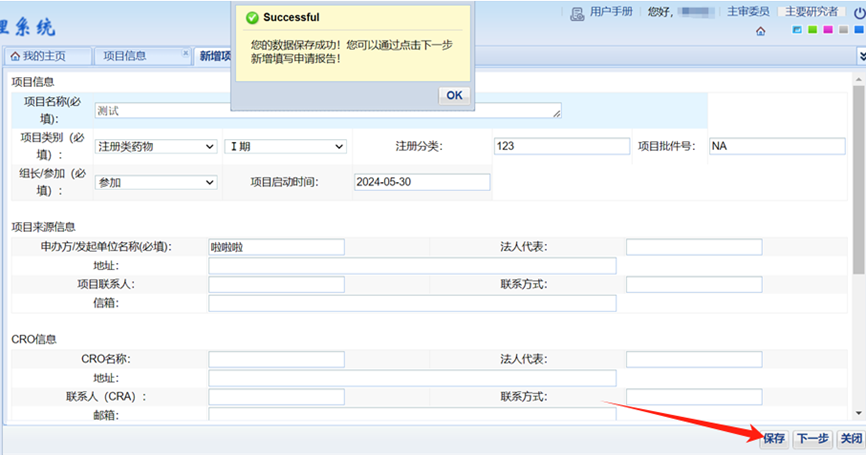Choose the gray theme color swatch
The height and width of the screenshot is (455, 866).
tap(843, 30)
